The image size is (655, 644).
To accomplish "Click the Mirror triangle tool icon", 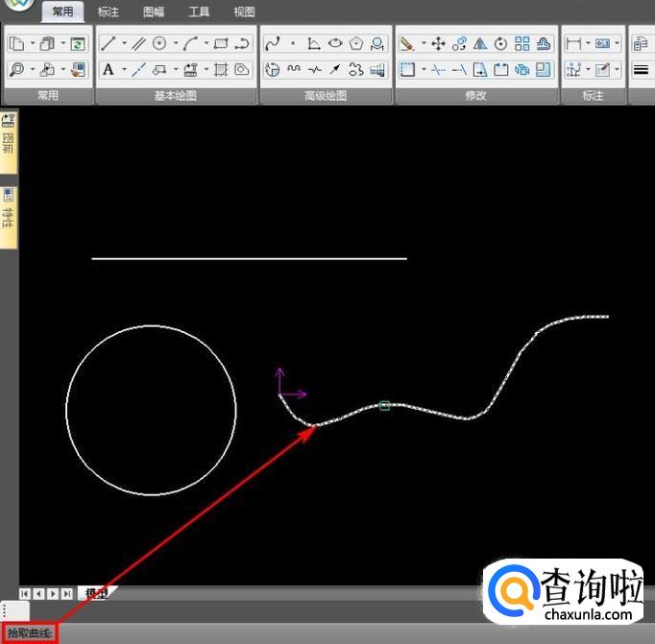I will (480, 43).
